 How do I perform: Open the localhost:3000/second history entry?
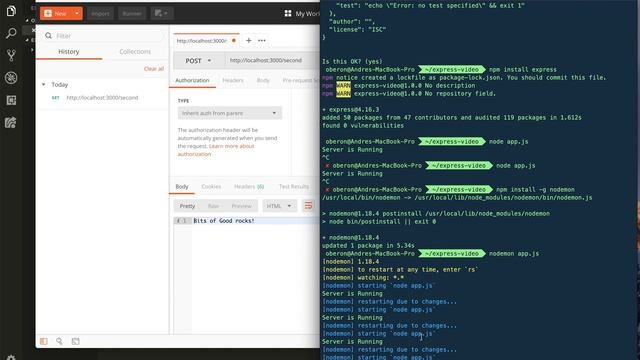coord(102,98)
